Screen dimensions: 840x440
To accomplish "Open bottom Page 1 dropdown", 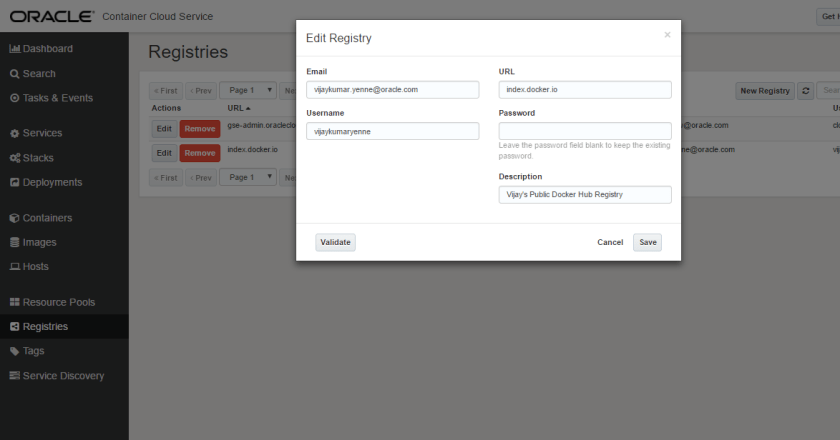I will (248, 177).
